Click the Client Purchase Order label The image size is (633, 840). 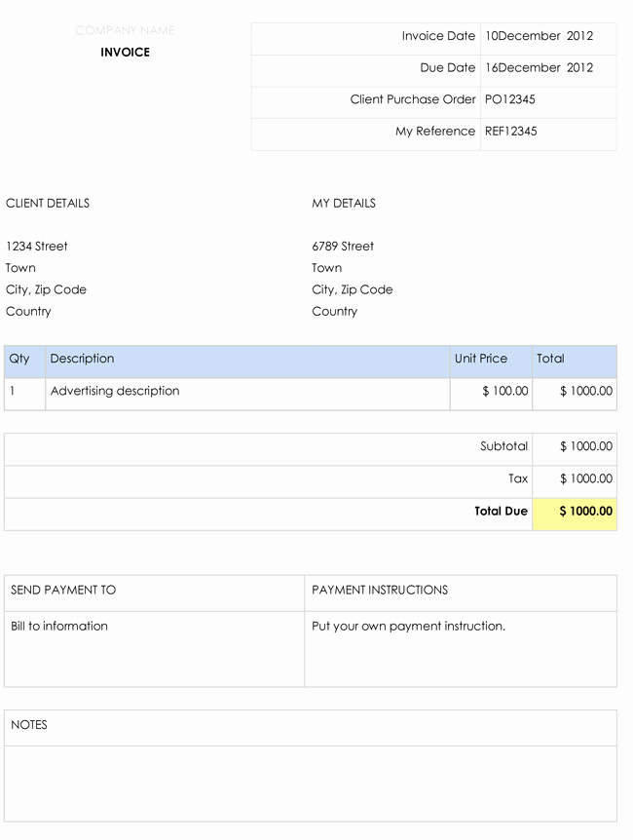(x=412, y=99)
